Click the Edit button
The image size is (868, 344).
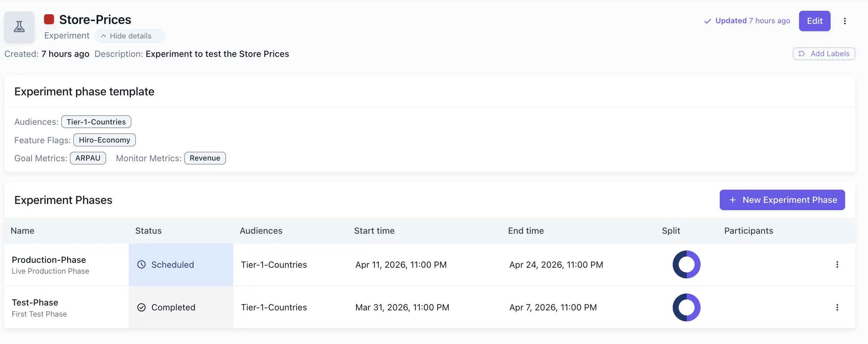tap(814, 21)
